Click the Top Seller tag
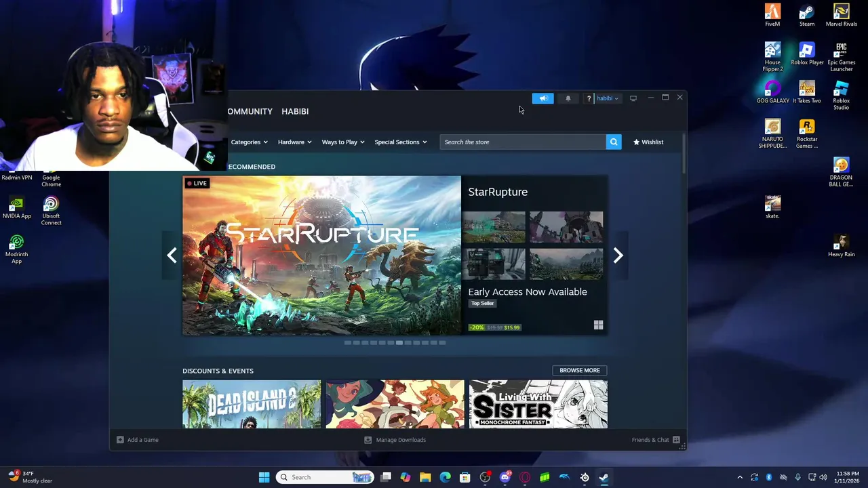 tap(483, 304)
